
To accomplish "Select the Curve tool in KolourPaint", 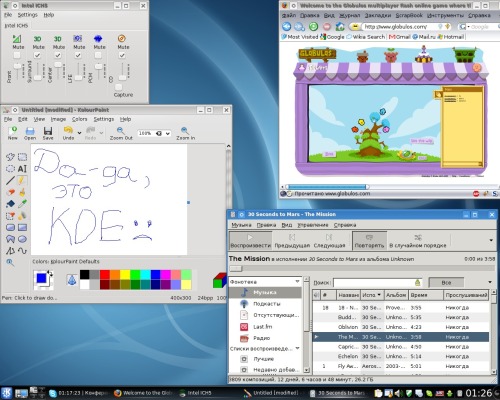I will (x=22, y=251).
